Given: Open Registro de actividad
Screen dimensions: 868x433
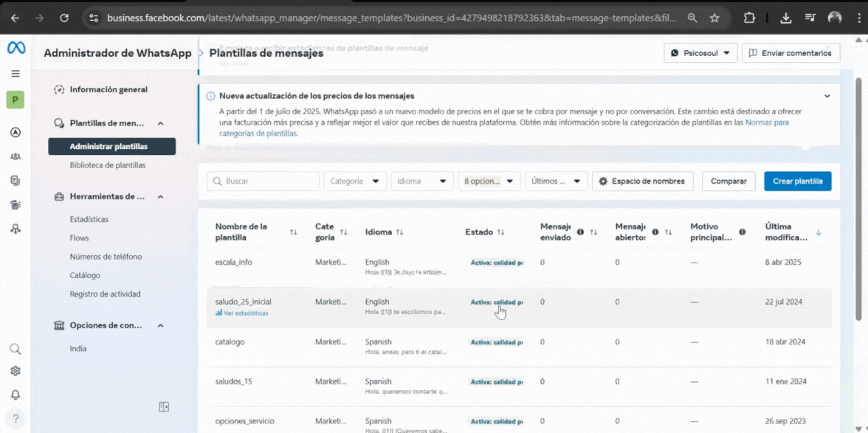Looking at the screenshot, I should (105, 294).
